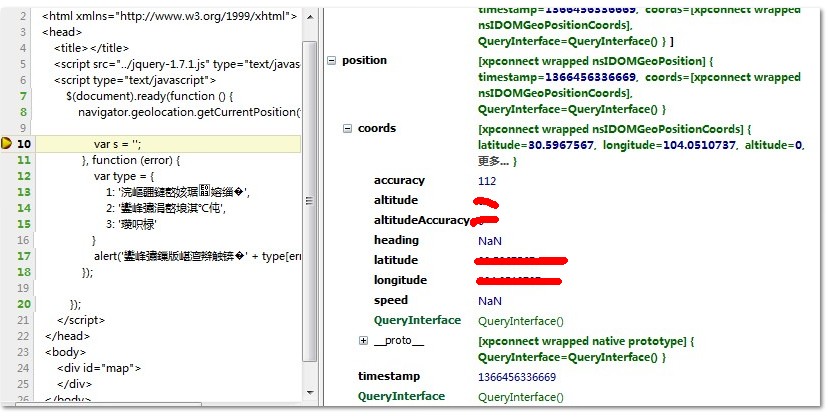Select the '__proto__' property name

click(399, 340)
